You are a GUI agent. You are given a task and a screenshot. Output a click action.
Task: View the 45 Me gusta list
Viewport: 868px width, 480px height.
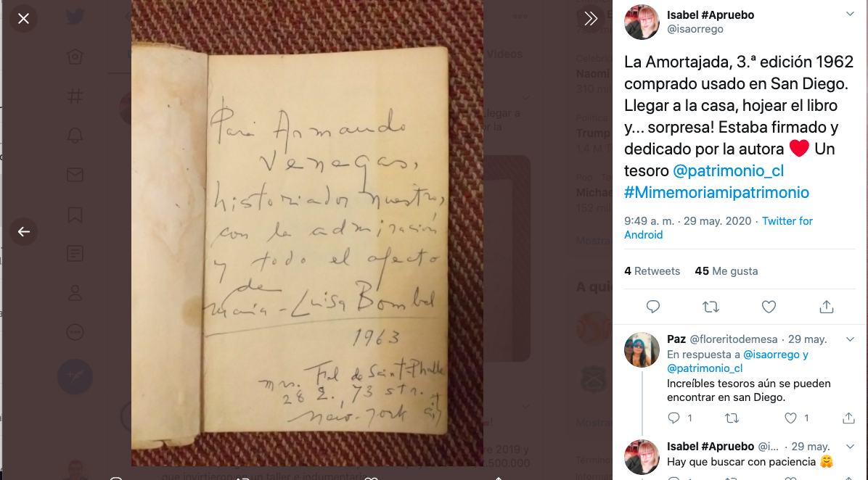click(726, 271)
